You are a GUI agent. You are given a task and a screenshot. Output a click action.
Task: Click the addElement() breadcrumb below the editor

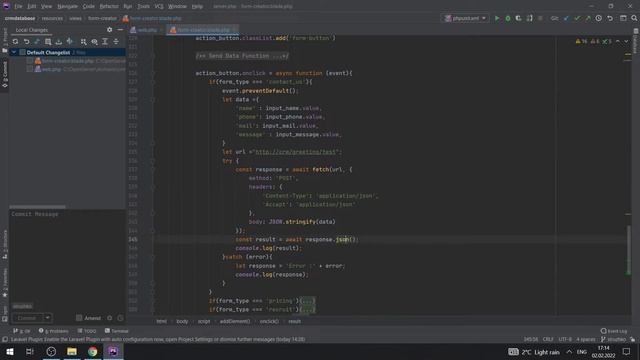point(235,322)
